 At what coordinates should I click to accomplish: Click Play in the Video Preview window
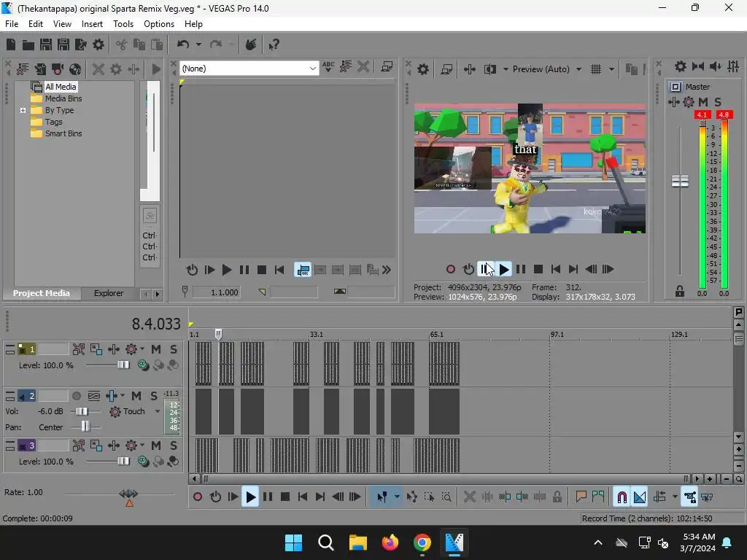point(503,270)
